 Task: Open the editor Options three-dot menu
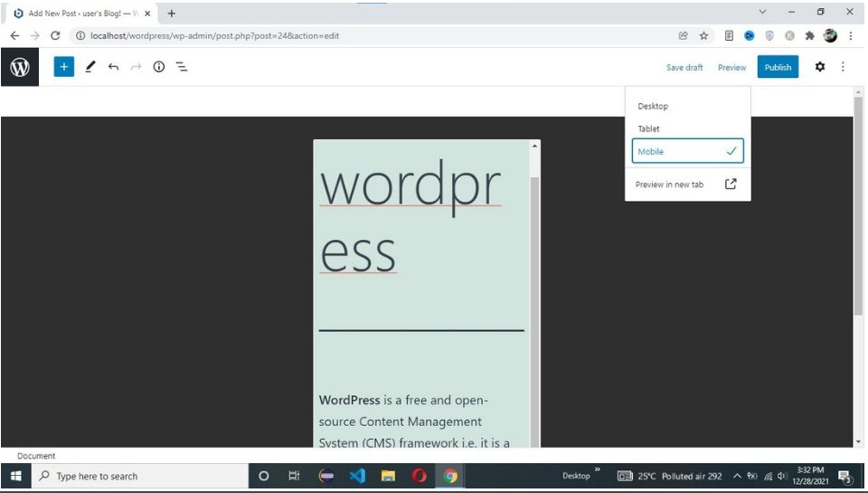(x=843, y=67)
